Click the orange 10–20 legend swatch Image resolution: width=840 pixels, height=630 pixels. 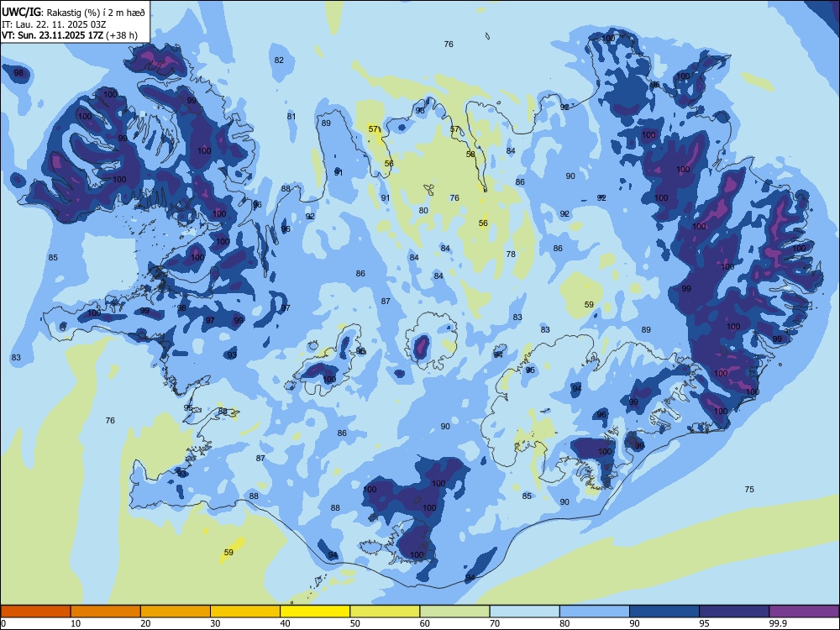click(x=106, y=612)
